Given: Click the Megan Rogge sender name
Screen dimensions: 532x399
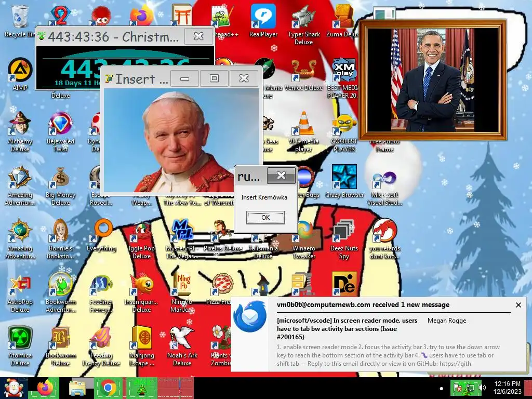Looking at the screenshot, I should pos(447,321).
